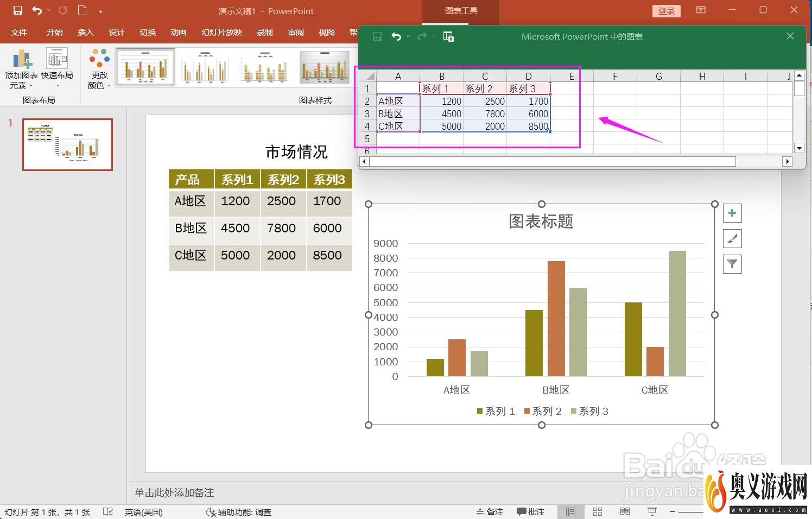Click 系列 2 legend entry in chart
The height and width of the screenshot is (519, 812).
click(543, 412)
